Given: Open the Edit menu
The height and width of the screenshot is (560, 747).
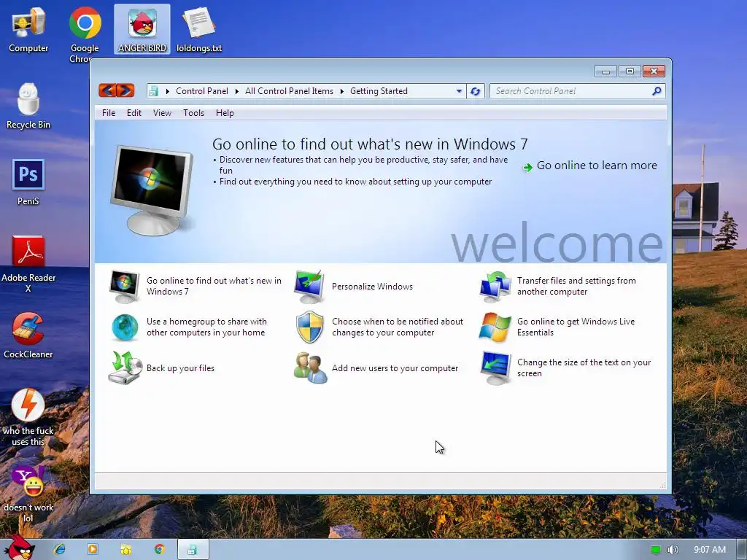Looking at the screenshot, I should [134, 113].
